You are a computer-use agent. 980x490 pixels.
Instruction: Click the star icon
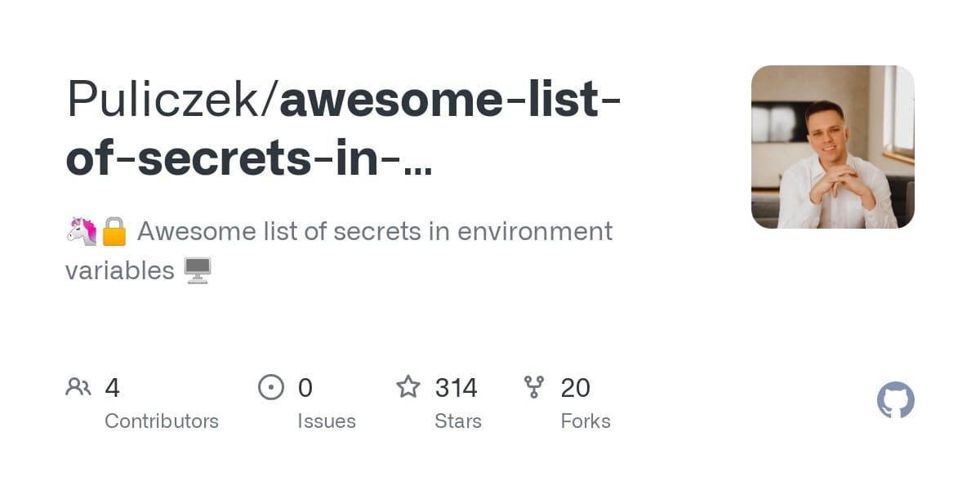408,387
